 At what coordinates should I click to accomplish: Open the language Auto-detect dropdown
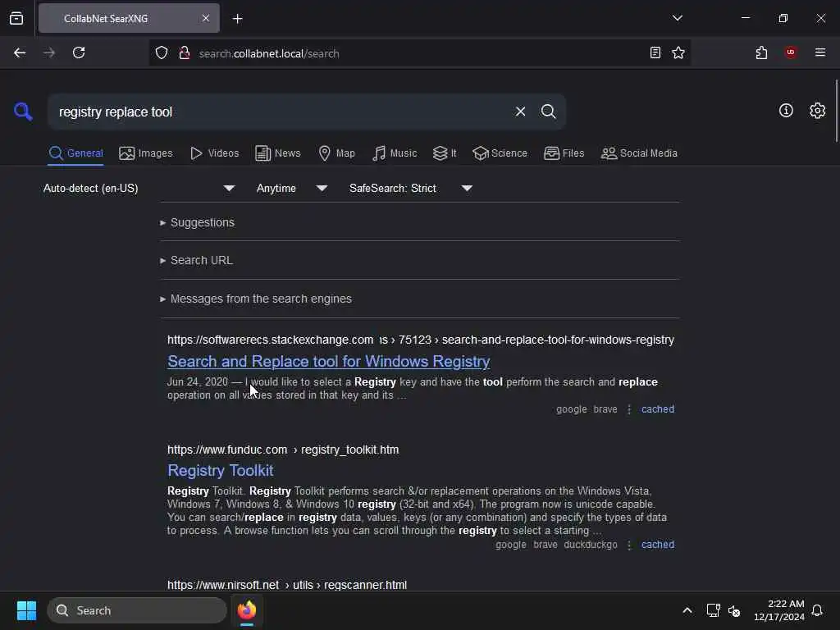[x=139, y=188]
